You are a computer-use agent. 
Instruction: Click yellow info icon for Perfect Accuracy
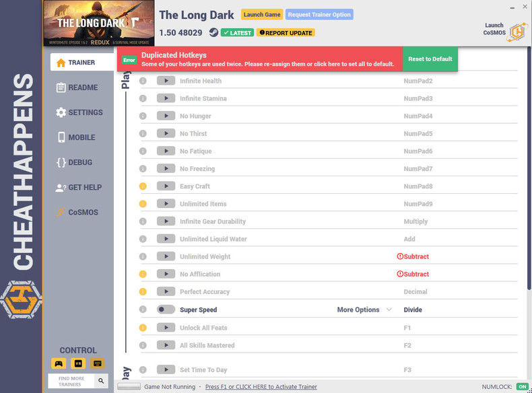143,291
